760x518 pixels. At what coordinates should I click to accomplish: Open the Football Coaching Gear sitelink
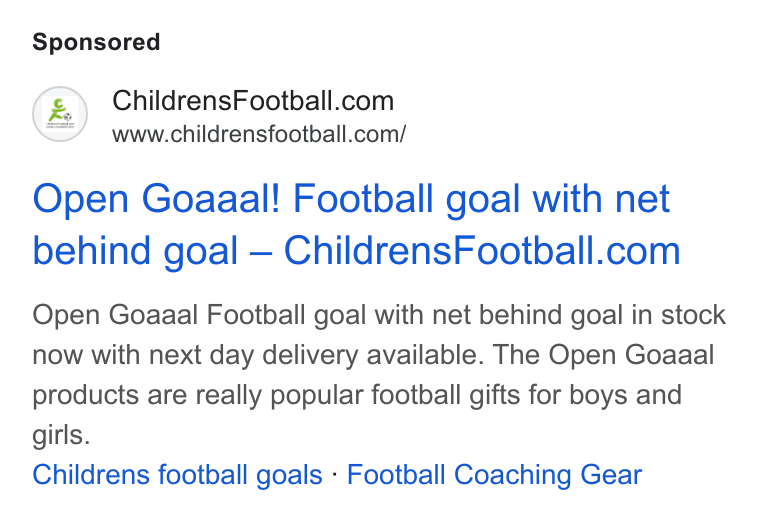tap(494, 474)
